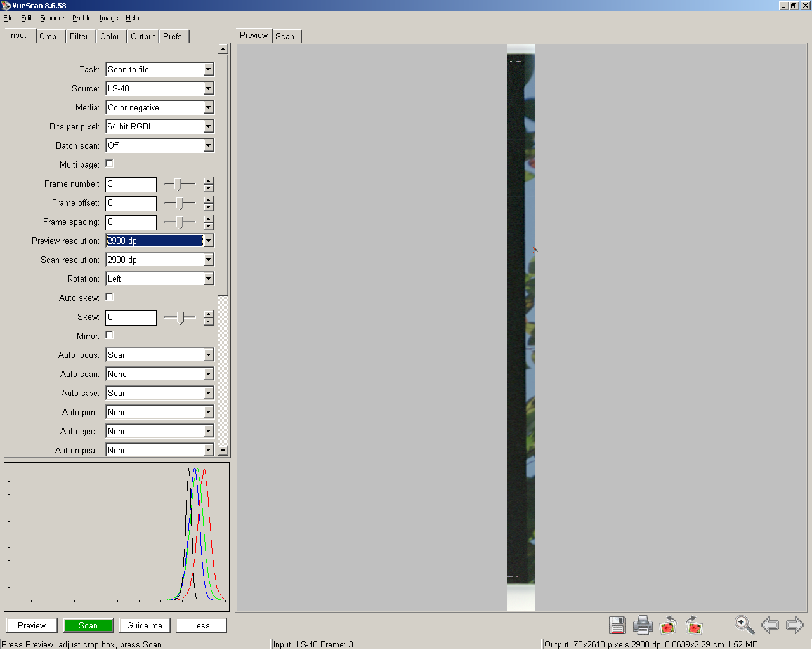Click the printer icon
812x650 pixels.
pyautogui.click(x=643, y=625)
